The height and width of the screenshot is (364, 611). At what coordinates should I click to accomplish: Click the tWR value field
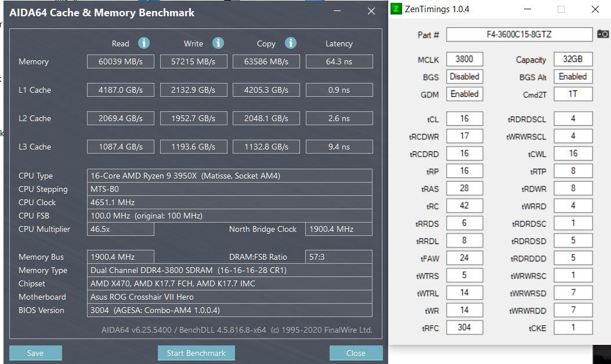[464, 310]
